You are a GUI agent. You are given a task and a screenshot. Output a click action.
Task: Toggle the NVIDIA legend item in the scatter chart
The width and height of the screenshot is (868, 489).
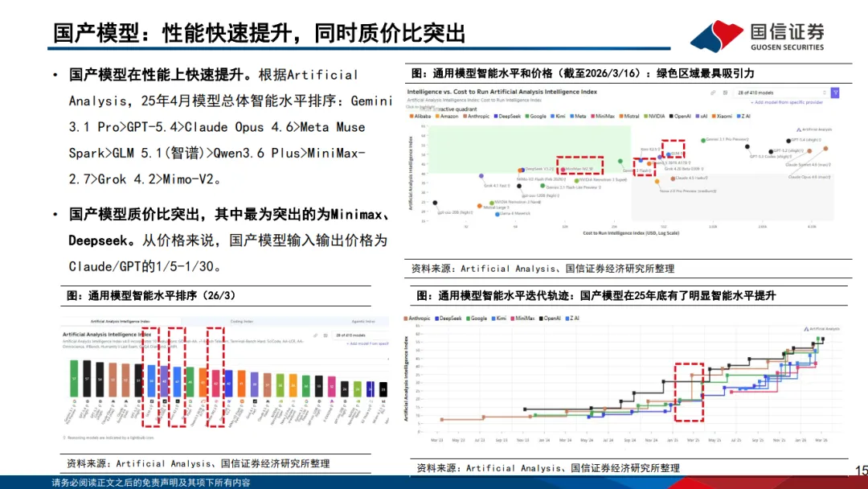[653, 117]
